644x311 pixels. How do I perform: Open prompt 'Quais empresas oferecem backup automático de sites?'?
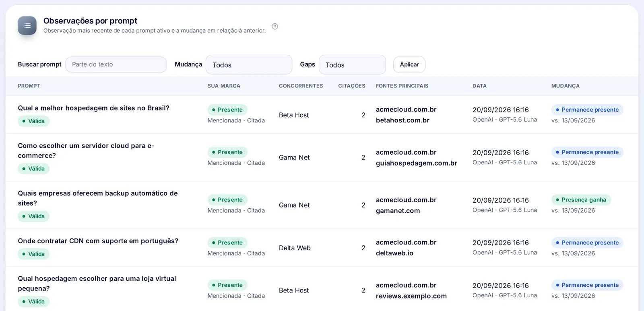pos(98,198)
